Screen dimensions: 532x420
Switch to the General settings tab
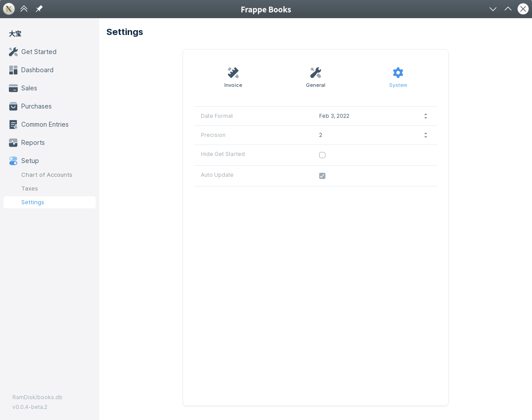pos(316,77)
